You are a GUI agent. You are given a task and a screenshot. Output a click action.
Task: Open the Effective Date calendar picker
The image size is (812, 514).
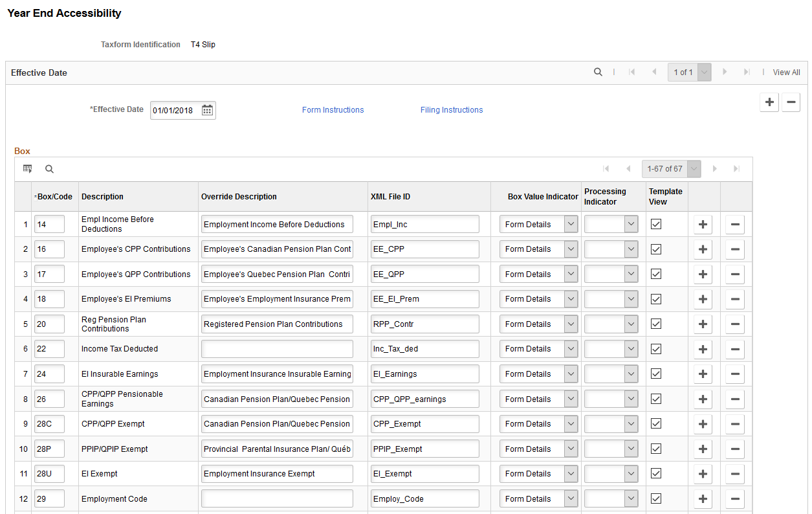pos(207,110)
